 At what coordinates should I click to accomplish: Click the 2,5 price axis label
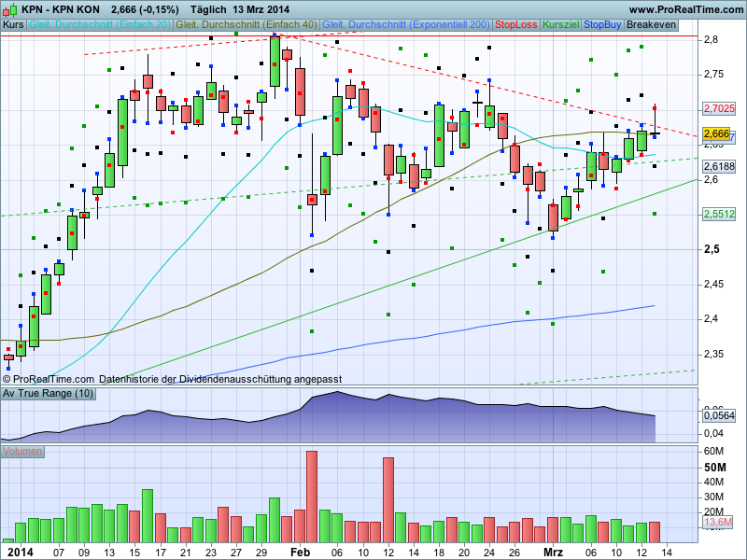[712, 249]
